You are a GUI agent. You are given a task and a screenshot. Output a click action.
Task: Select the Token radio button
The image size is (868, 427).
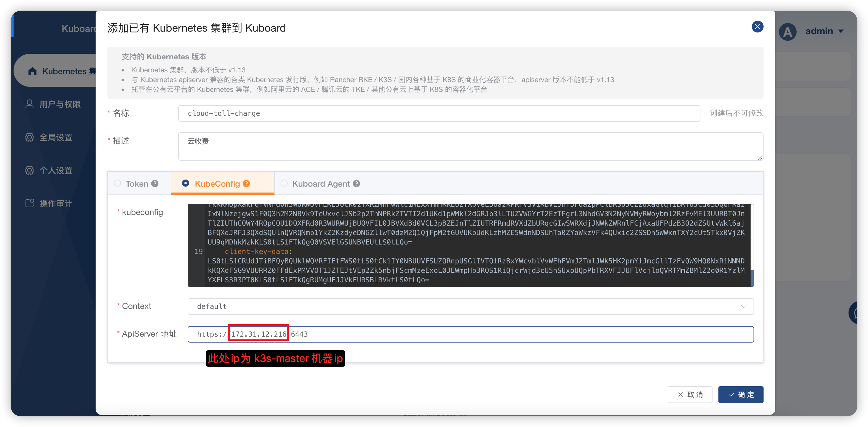click(117, 183)
